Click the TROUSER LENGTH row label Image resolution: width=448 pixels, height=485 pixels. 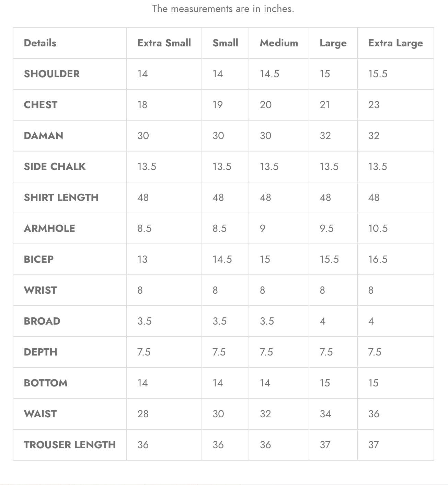tap(70, 445)
